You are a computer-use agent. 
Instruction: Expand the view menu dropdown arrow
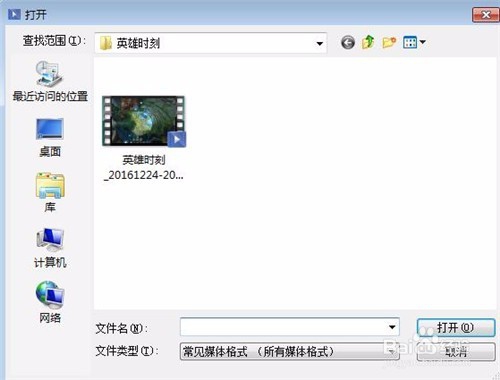tap(423, 43)
